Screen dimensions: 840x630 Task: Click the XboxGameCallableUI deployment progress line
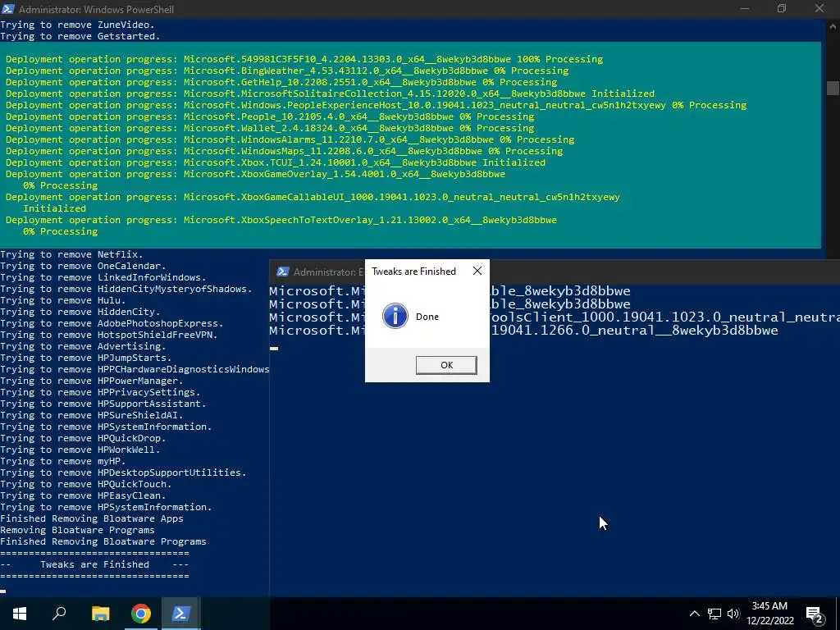click(x=313, y=197)
